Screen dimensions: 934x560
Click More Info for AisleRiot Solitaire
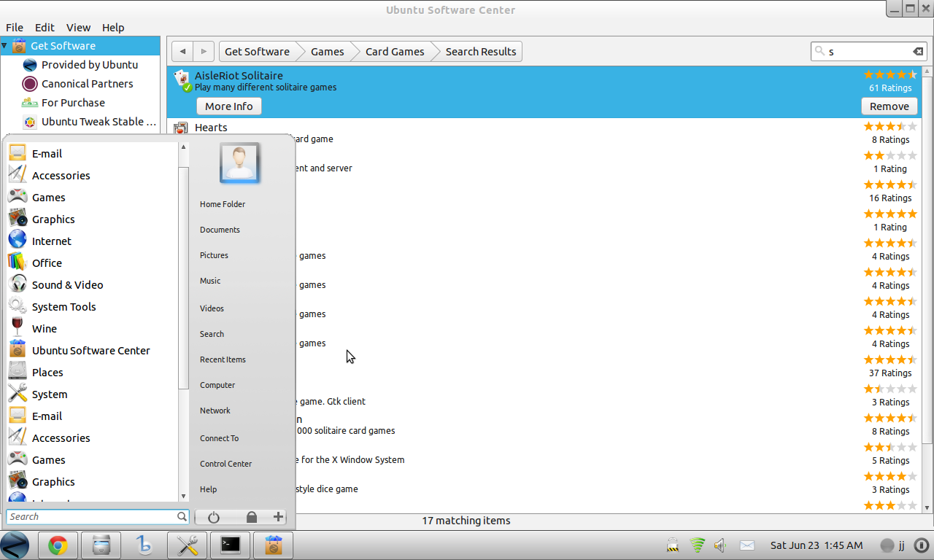tap(229, 106)
